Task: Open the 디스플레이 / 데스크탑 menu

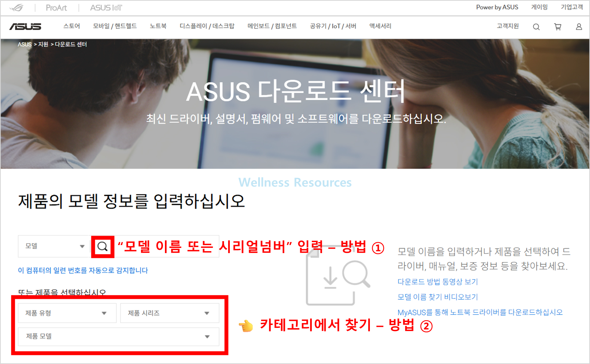Action: click(207, 26)
